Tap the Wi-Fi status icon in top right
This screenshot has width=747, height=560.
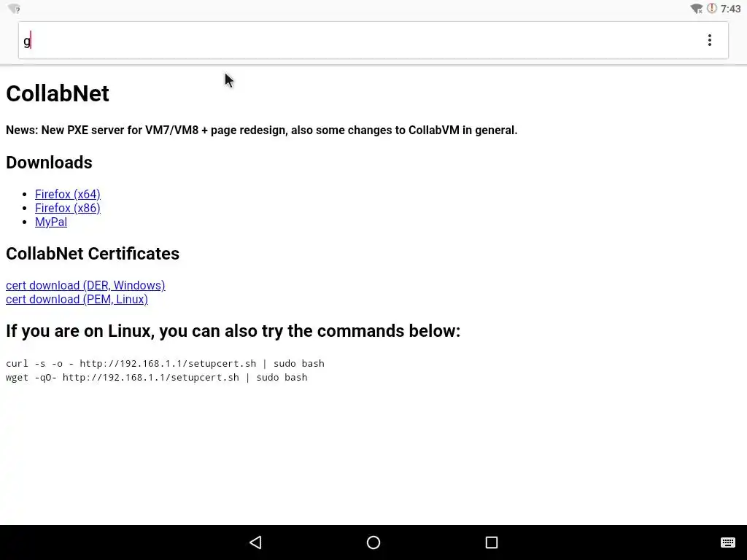[x=697, y=9]
